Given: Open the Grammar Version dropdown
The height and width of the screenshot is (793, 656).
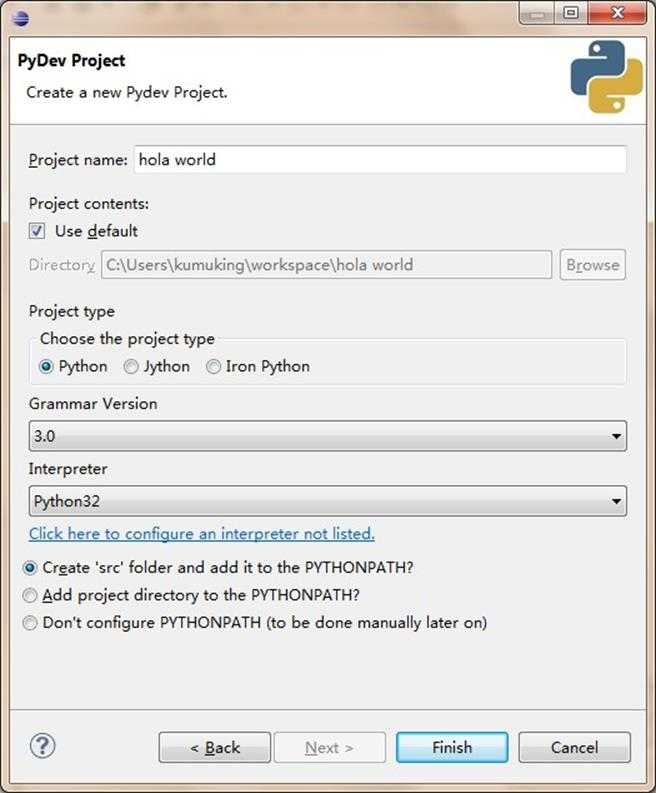Looking at the screenshot, I should point(327,437).
